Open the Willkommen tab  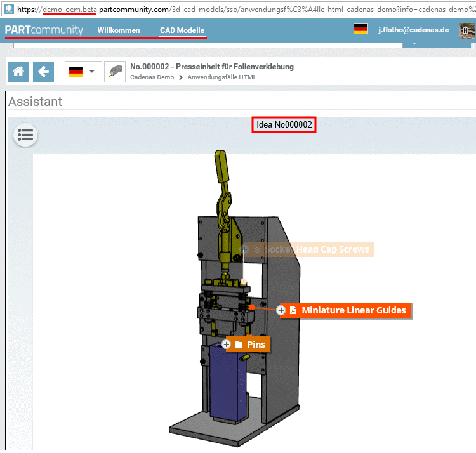click(119, 30)
